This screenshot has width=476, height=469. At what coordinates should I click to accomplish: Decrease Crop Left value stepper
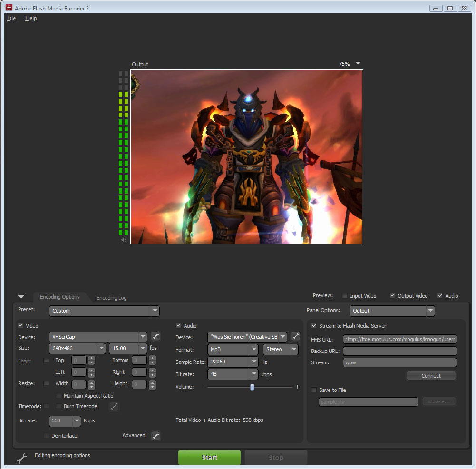[91, 375]
